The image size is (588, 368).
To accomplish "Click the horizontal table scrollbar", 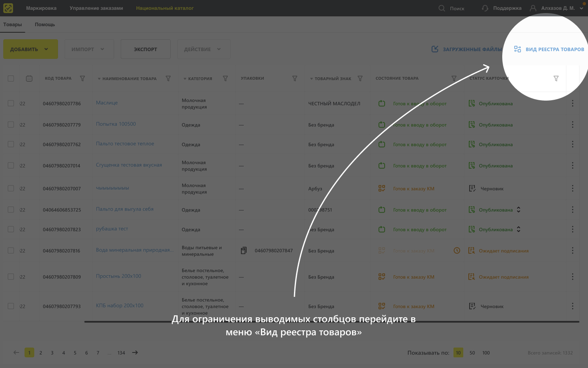I will click(332, 322).
